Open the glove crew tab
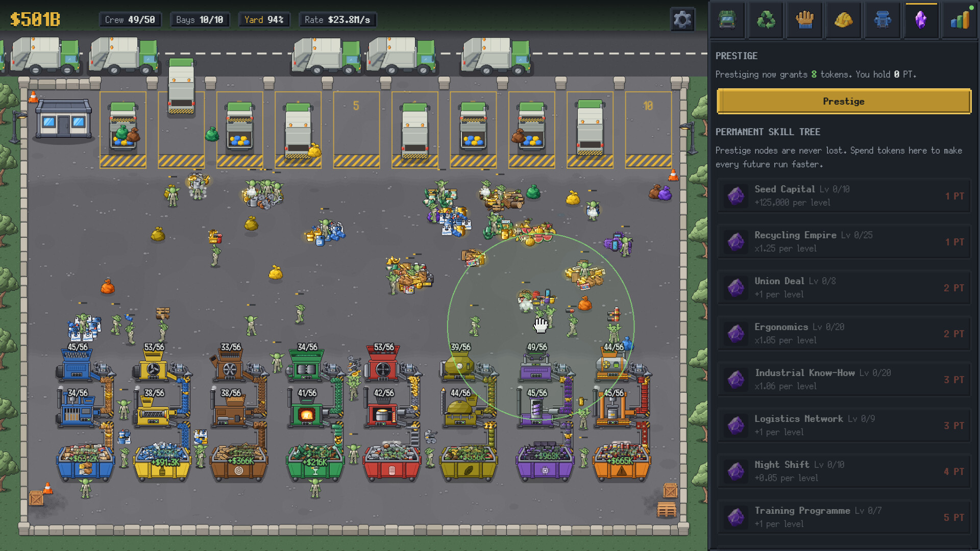This screenshot has height=551, width=980. [804, 20]
